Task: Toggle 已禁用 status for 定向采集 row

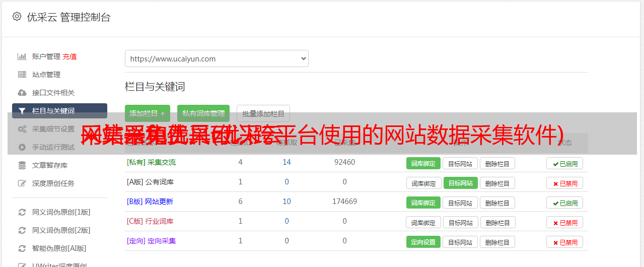Action: click(x=564, y=242)
